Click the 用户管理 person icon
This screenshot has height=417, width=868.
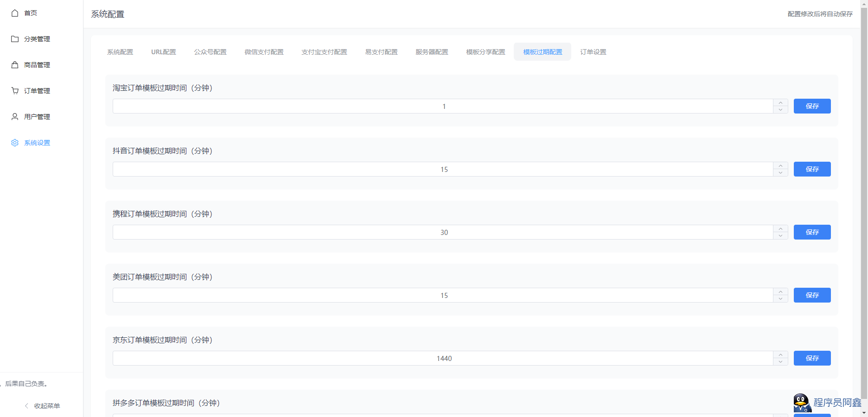pos(15,117)
